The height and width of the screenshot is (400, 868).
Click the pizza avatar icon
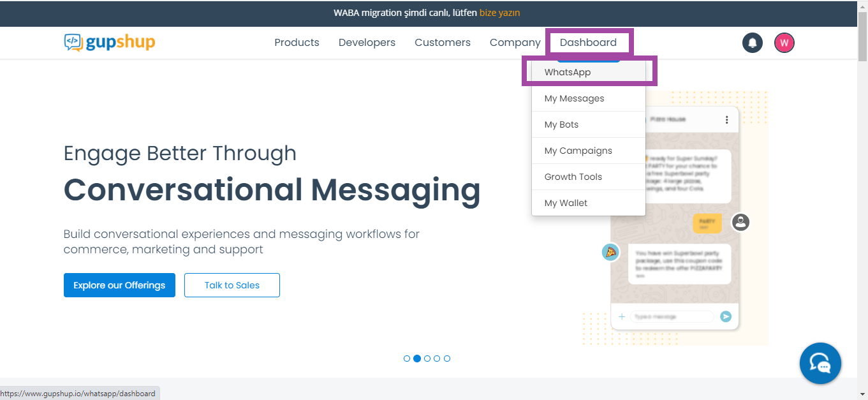(611, 252)
